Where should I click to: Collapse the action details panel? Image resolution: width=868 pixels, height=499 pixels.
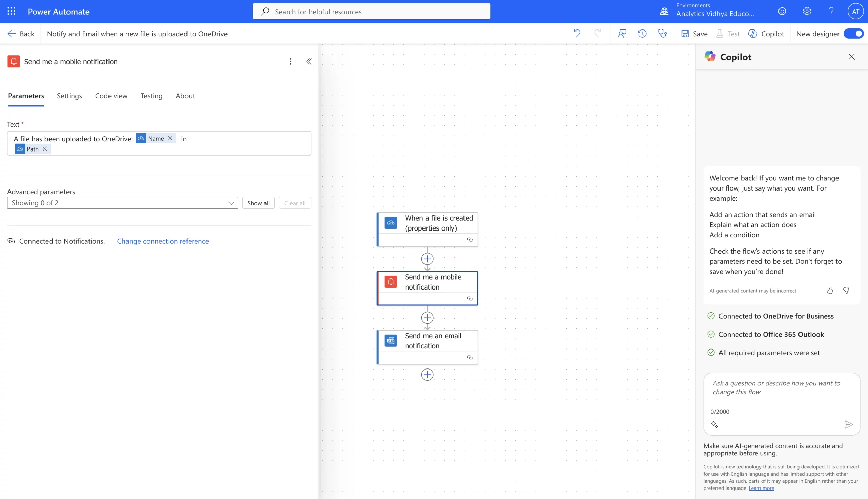[309, 61]
